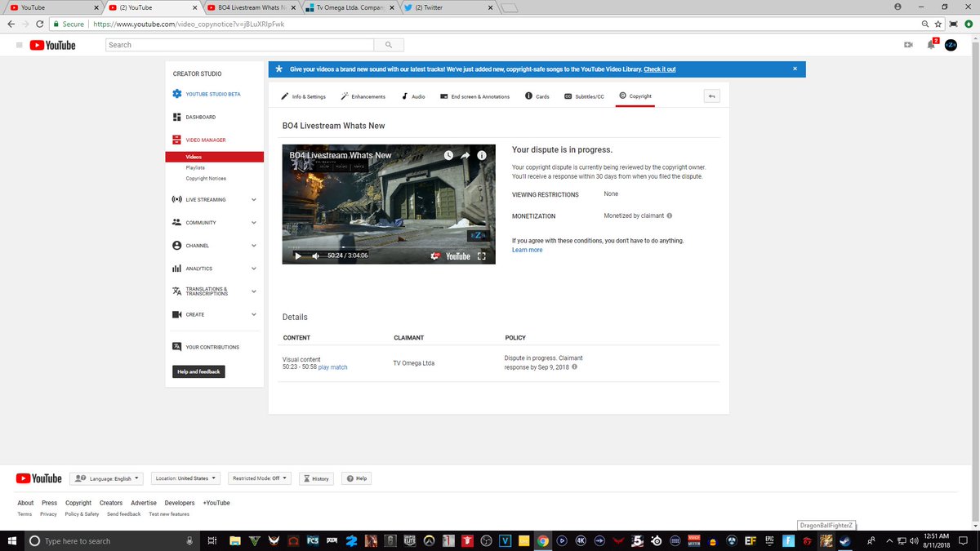Click the video progress bar

(x=389, y=247)
